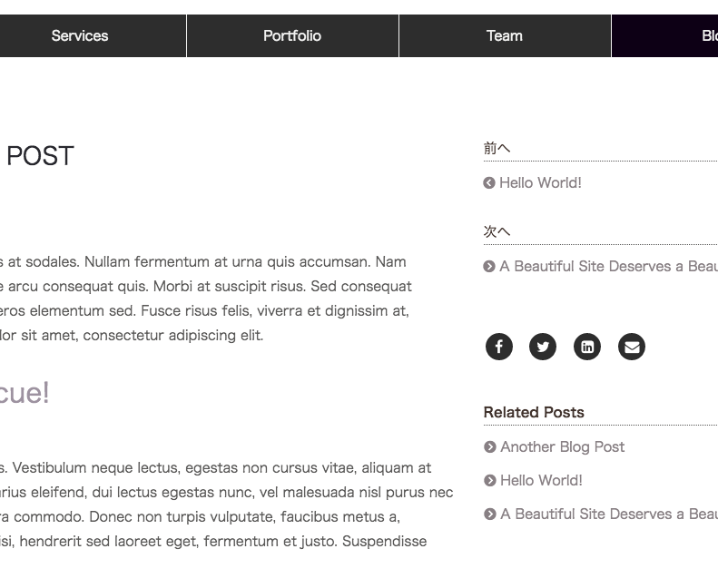
Task: Email this post using envelope icon
Action: coord(632,347)
